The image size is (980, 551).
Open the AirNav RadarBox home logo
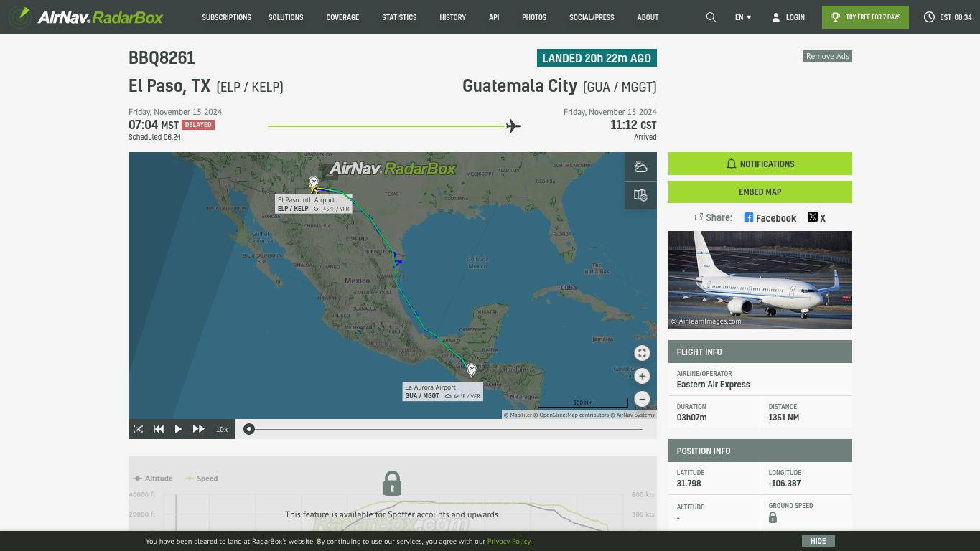point(86,17)
